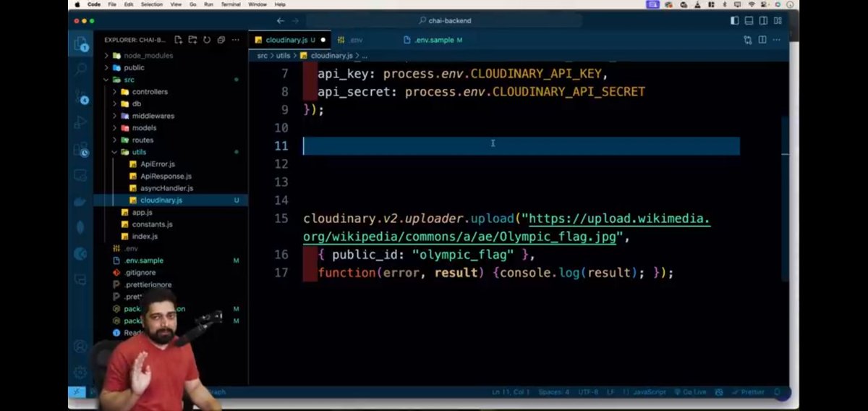
Task: Click the src breadcrumb segment
Action: [263, 55]
